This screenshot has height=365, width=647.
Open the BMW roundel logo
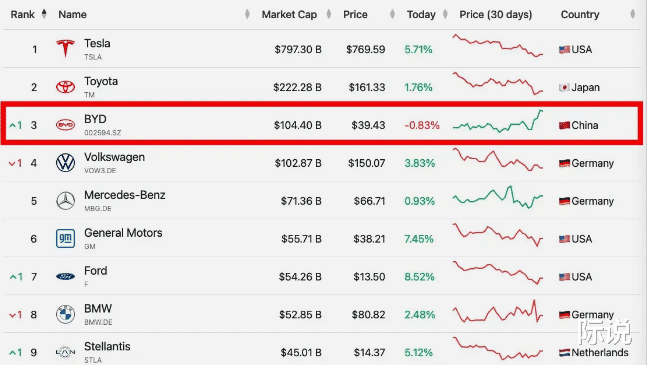click(x=65, y=314)
